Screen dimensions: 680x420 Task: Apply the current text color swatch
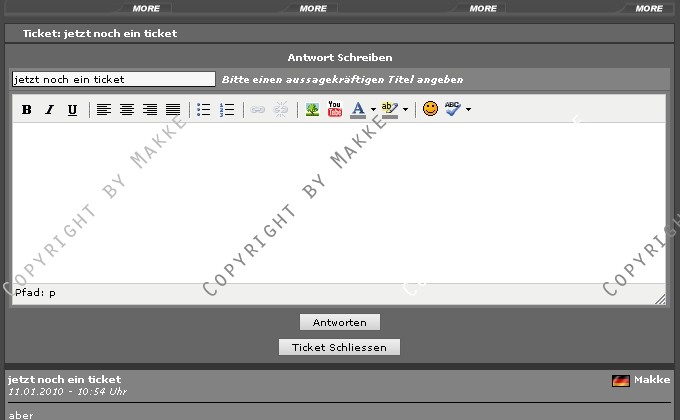(x=358, y=110)
